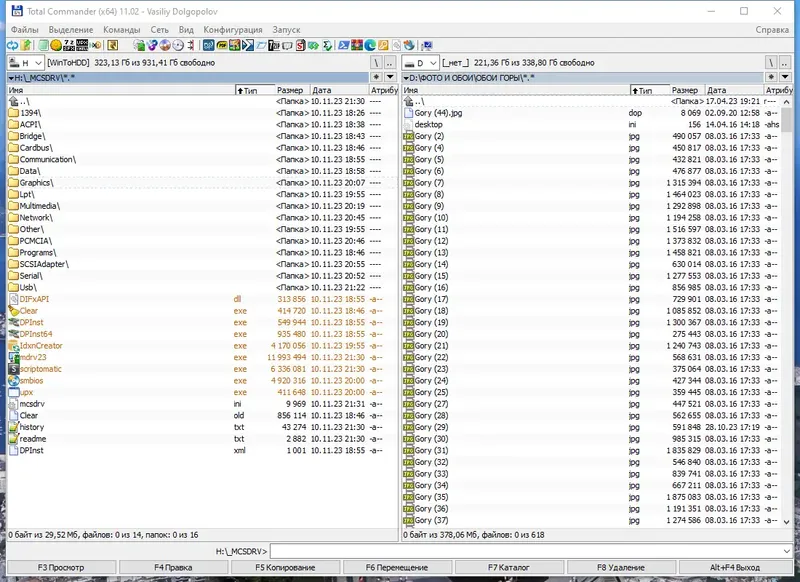Launch PowerShell from the toolbar icon
The image size is (800, 582).
coord(343,45)
